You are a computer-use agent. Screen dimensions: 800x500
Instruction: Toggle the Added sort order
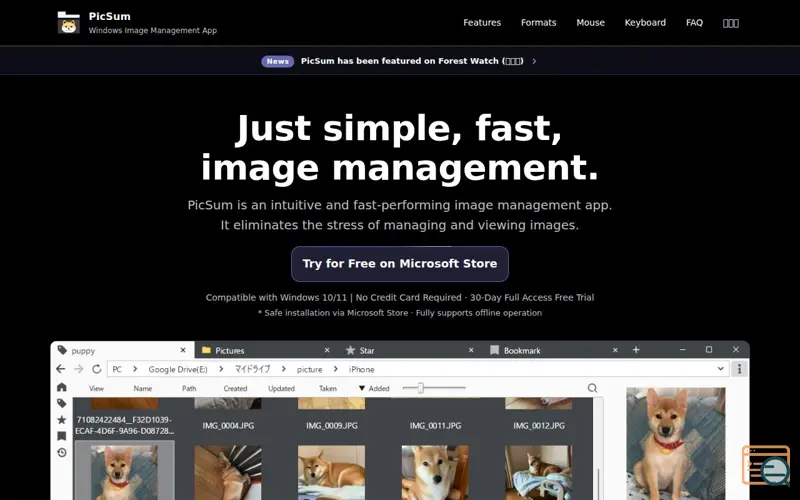pyautogui.click(x=373, y=388)
